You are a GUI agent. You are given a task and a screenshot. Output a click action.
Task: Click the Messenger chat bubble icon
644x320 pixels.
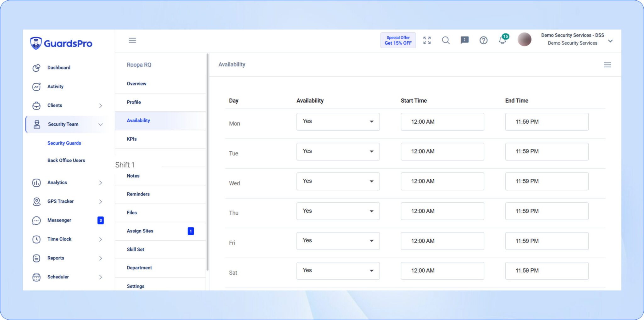click(x=36, y=221)
